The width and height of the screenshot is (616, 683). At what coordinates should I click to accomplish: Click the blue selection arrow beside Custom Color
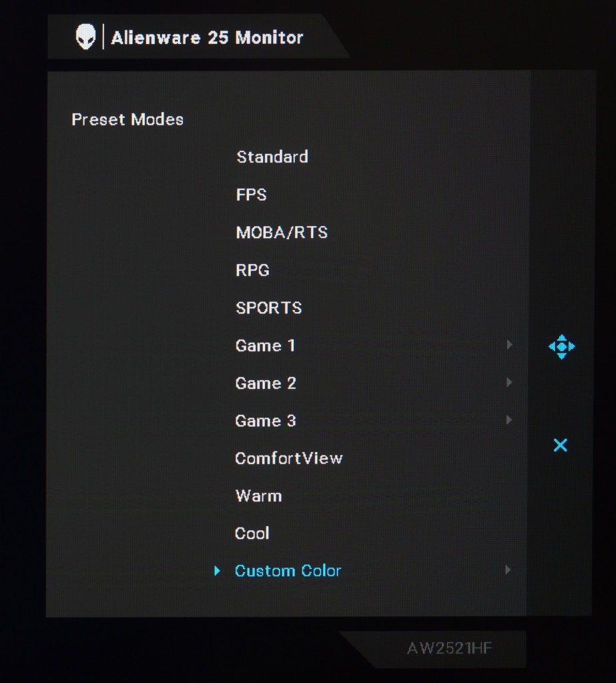click(217, 571)
